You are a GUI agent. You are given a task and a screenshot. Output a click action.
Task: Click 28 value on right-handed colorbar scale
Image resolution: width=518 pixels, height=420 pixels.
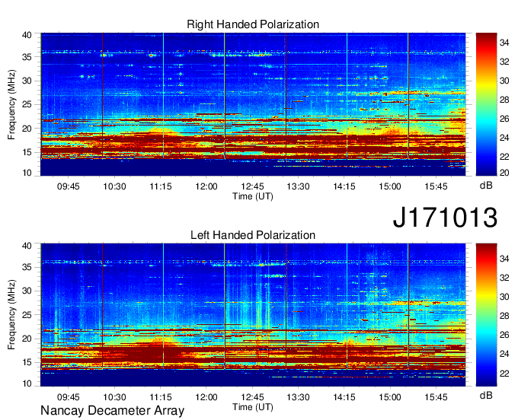[x=504, y=100]
